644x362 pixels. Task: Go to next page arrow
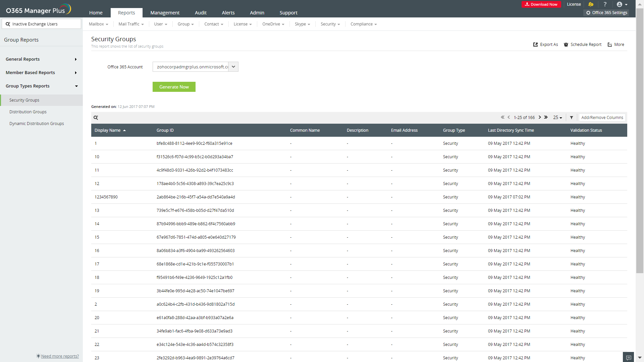click(540, 117)
